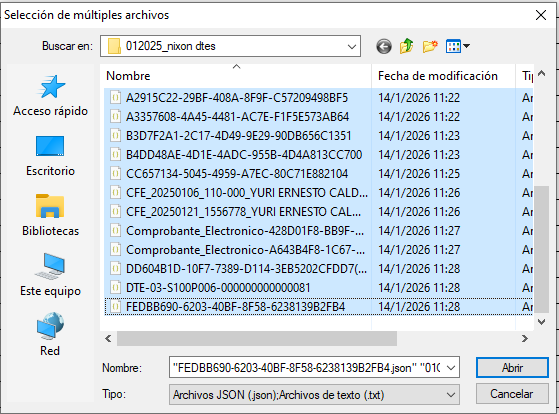Viewport: 559px width, 414px height.
Task: Open Acceso rápido in the places bar
Action: pos(51,96)
